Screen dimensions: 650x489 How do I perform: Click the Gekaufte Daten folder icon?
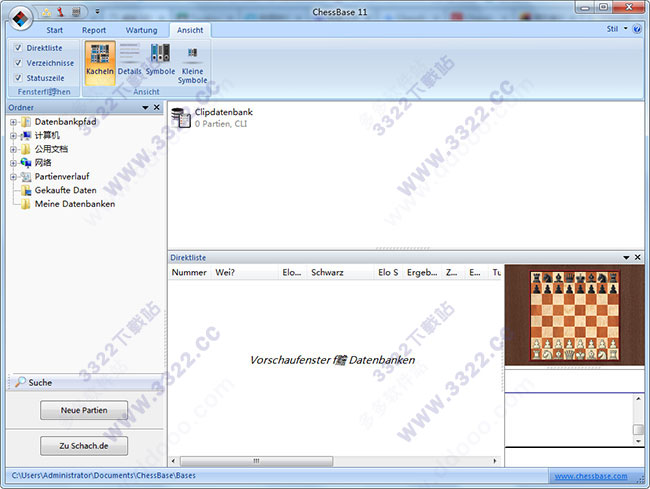tap(26, 191)
